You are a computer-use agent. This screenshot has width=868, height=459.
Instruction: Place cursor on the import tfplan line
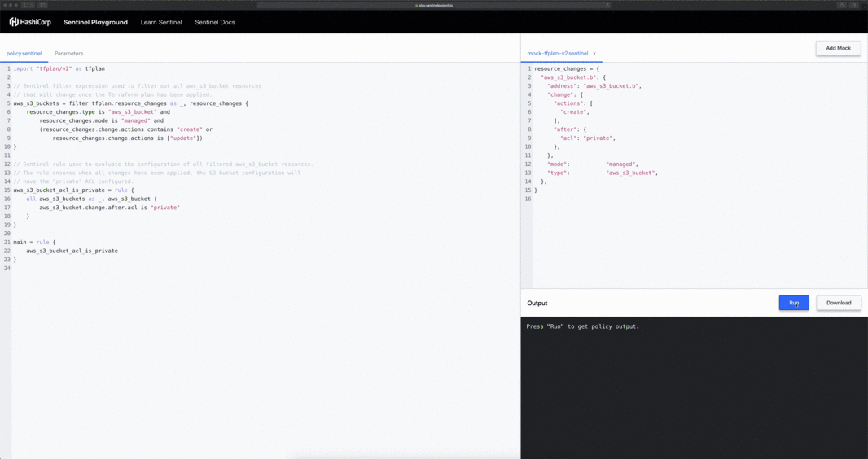click(59, 68)
